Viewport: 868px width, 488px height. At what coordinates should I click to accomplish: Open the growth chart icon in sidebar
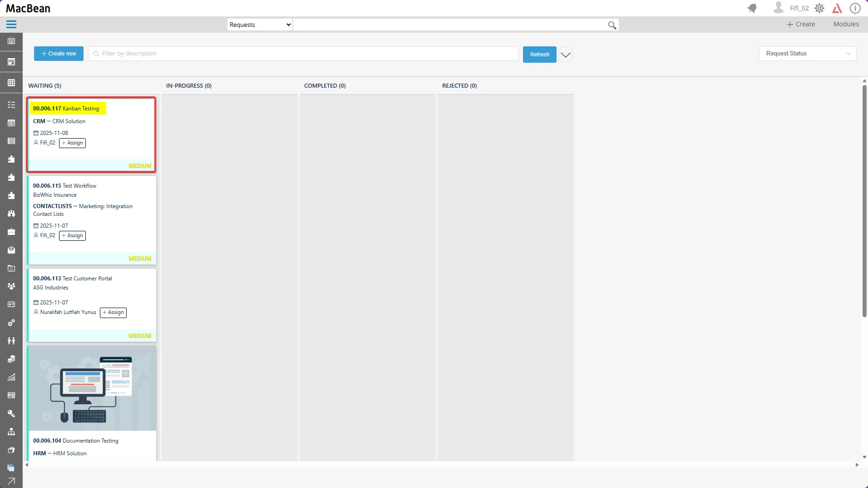11,377
